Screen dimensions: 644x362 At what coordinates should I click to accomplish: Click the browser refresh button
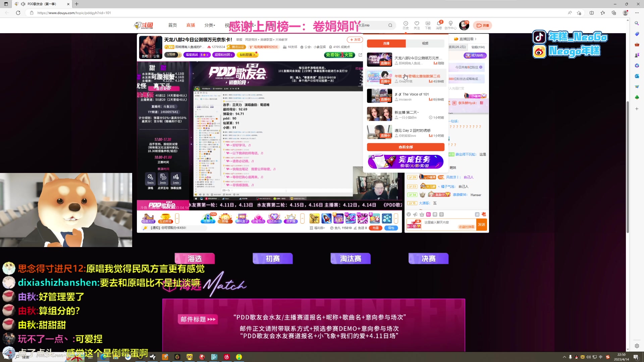[18, 13]
